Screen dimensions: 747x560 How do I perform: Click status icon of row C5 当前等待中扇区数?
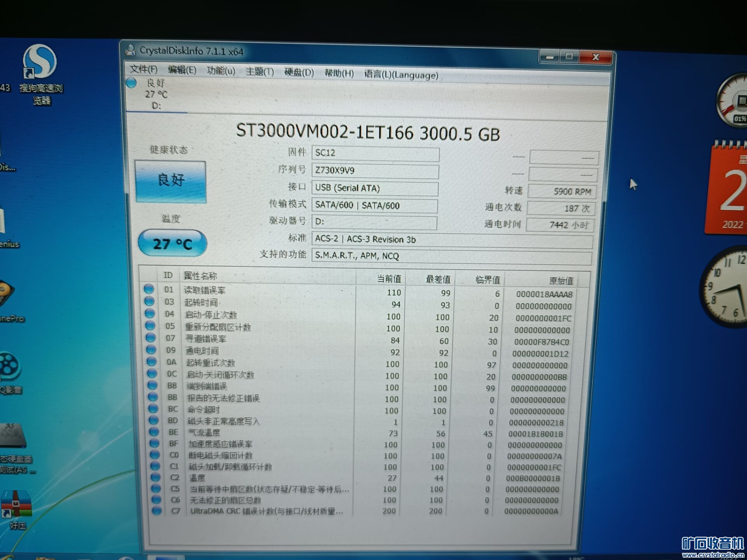click(x=156, y=488)
